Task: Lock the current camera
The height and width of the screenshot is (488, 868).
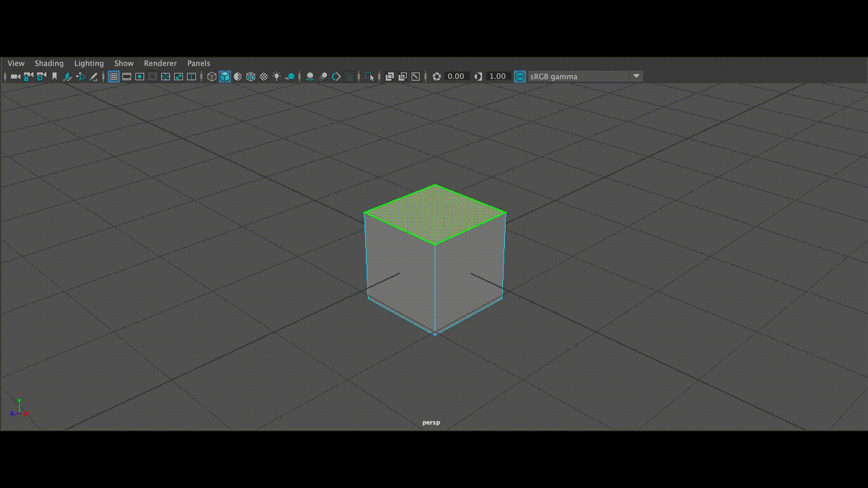Action: pos(27,76)
